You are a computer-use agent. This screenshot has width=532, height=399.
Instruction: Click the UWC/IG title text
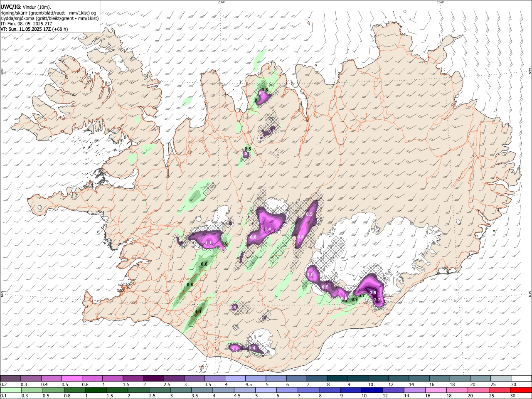10,7
